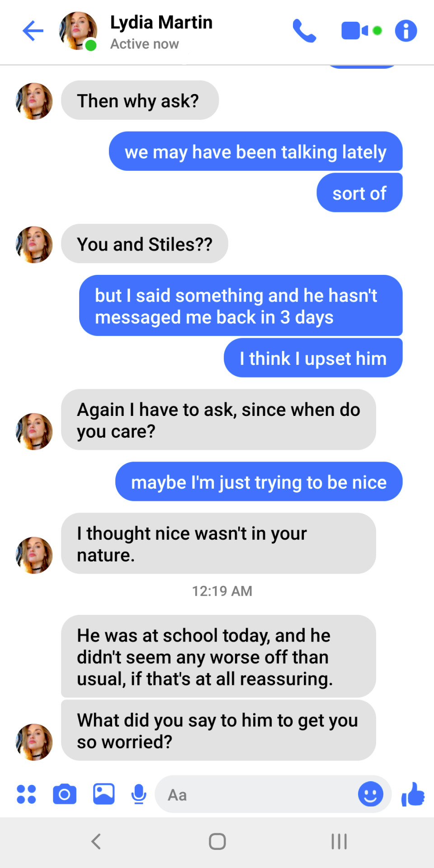Select the "Then why ask?" message bubble
Viewport: 434px width, 868px height.
click(140, 100)
